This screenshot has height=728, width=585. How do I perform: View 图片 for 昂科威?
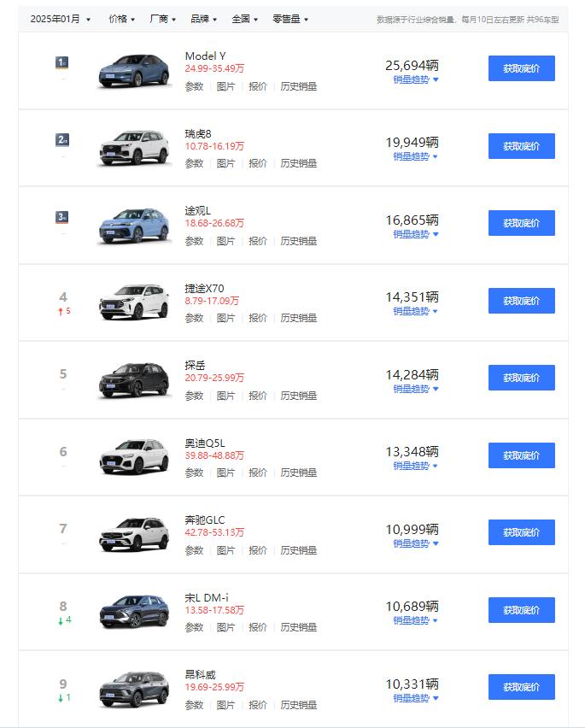click(x=225, y=705)
